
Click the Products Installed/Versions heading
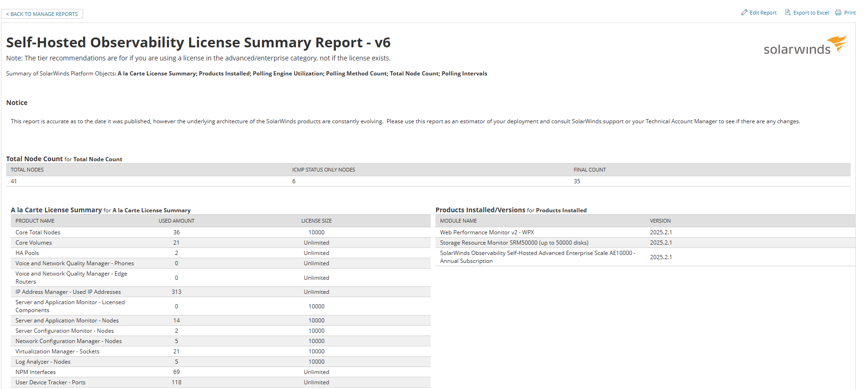point(480,210)
